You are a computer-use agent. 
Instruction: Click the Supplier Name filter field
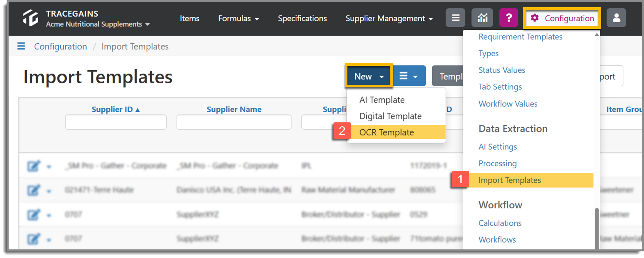click(234, 122)
